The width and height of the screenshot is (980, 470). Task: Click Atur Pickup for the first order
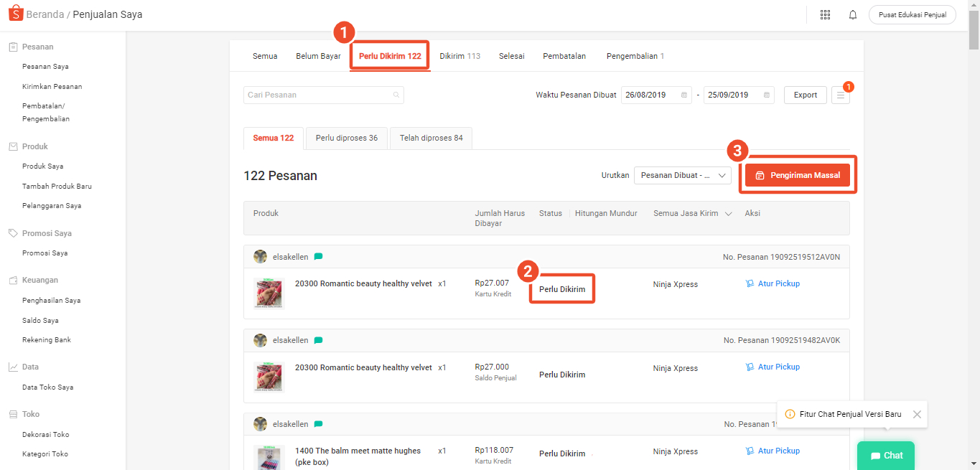point(773,283)
